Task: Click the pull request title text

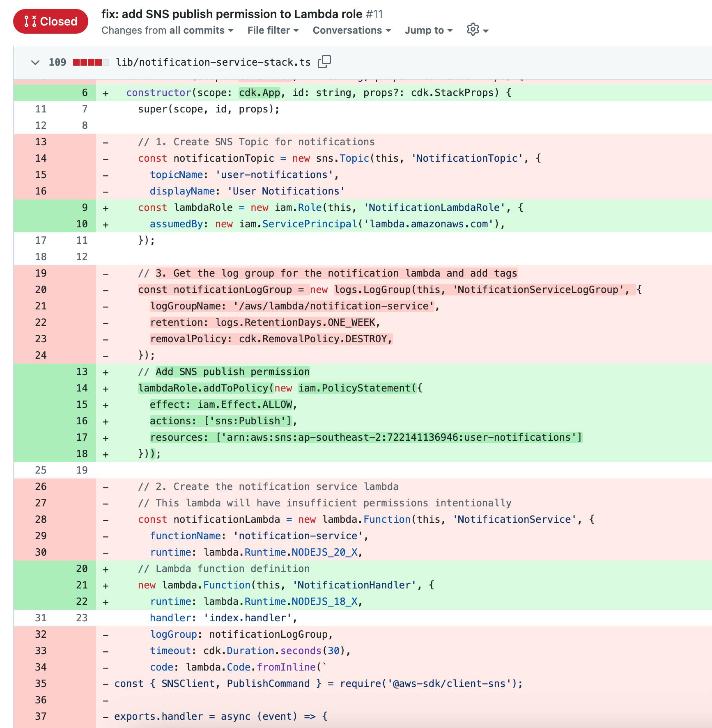Action: [x=232, y=14]
